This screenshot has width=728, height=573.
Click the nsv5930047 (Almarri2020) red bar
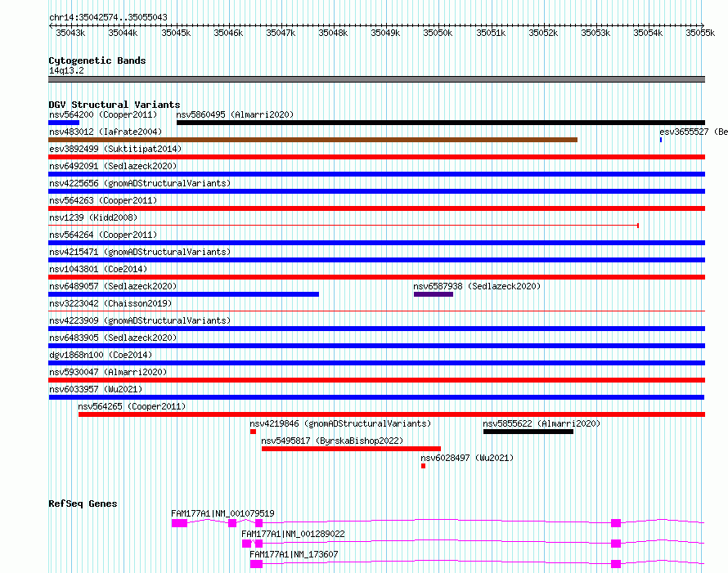point(376,380)
